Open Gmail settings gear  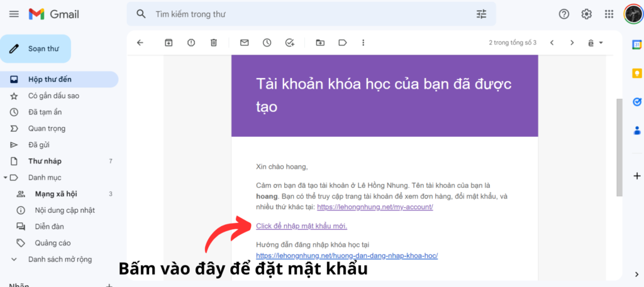(x=586, y=14)
